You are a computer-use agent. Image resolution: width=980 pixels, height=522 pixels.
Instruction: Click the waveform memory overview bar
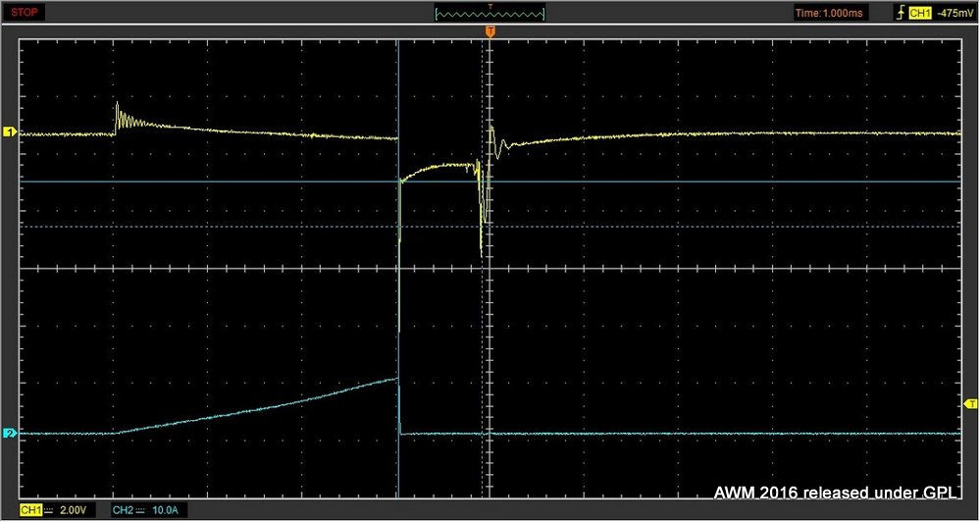coord(490,13)
